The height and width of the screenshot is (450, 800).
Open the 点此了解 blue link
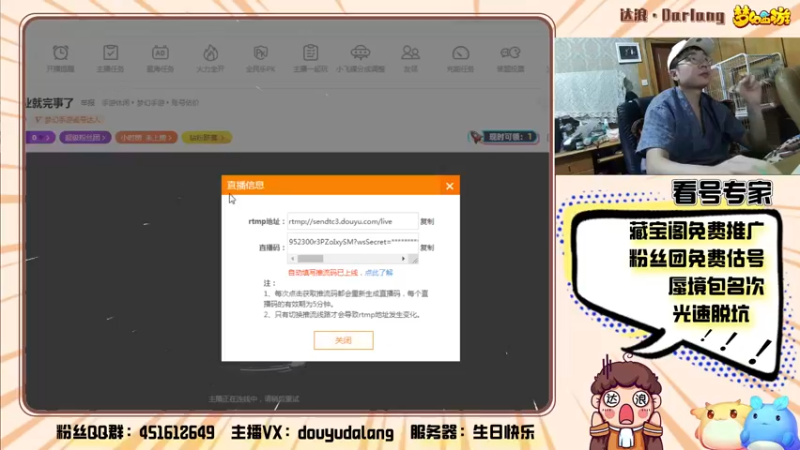click(x=379, y=273)
